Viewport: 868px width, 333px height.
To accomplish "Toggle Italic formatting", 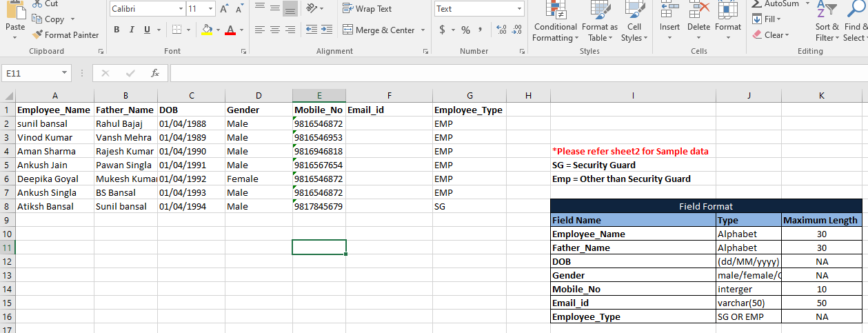I will pos(132,30).
